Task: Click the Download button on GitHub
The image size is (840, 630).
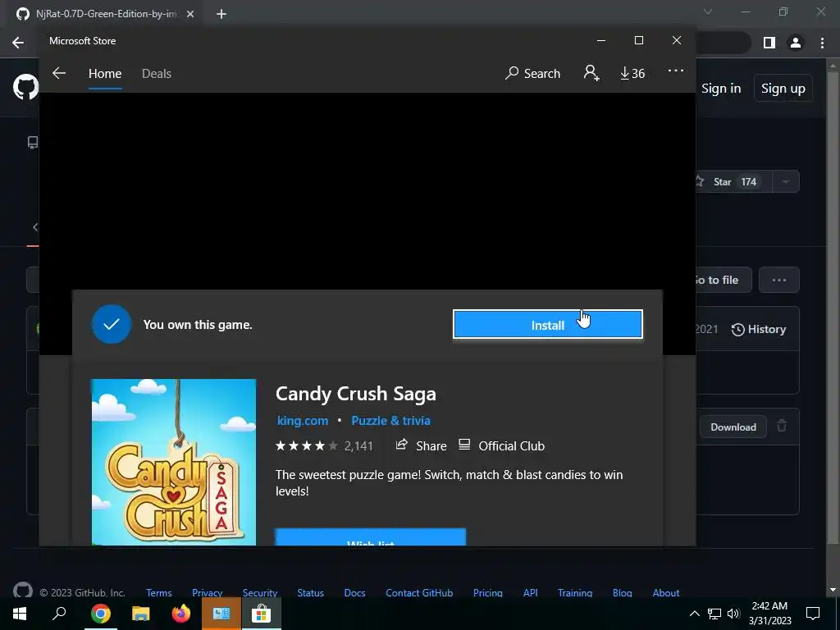Action: pyautogui.click(x=733, y=427)
